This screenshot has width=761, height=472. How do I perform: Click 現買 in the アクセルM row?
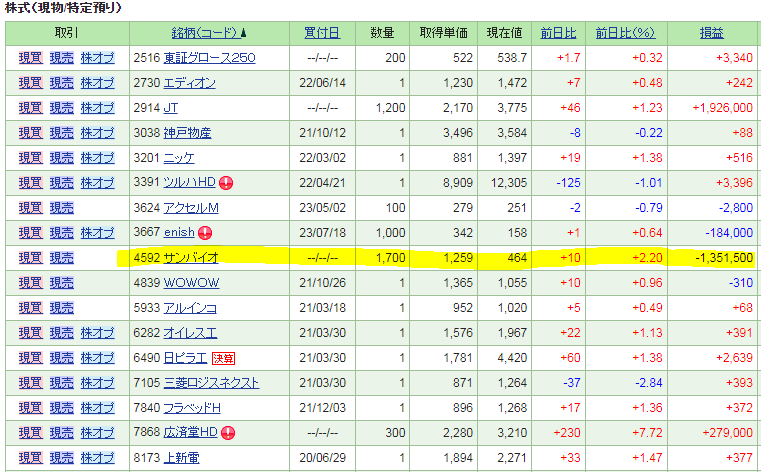tap(31, 208)
